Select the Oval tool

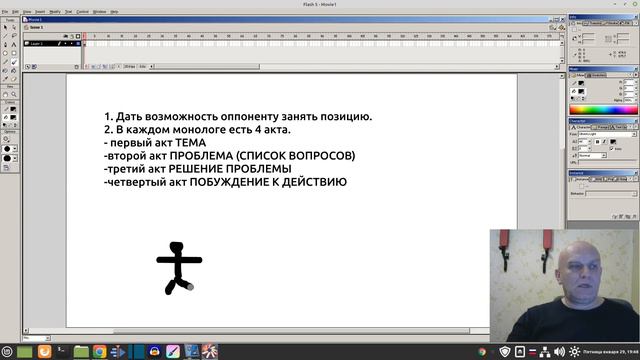(x=5, y=53)
